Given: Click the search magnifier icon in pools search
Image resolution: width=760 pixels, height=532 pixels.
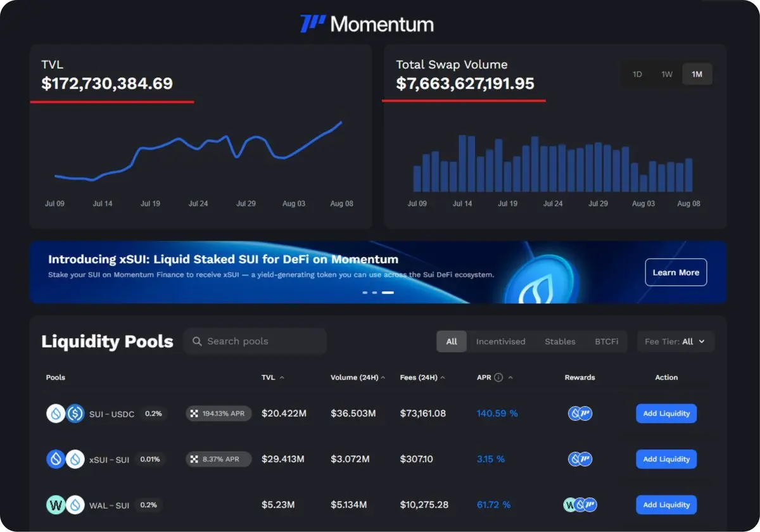Looking at the screenshot, I should point(197,341).
